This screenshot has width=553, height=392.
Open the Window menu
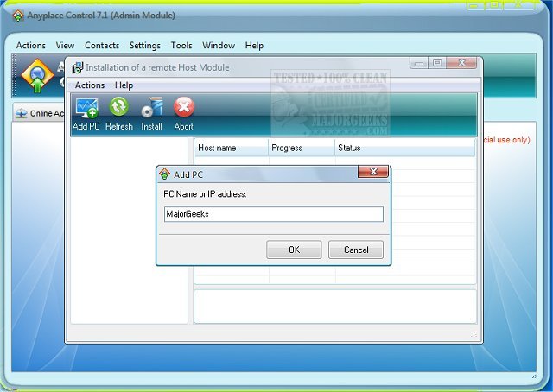pyautogui.click(x=219, y=46)
